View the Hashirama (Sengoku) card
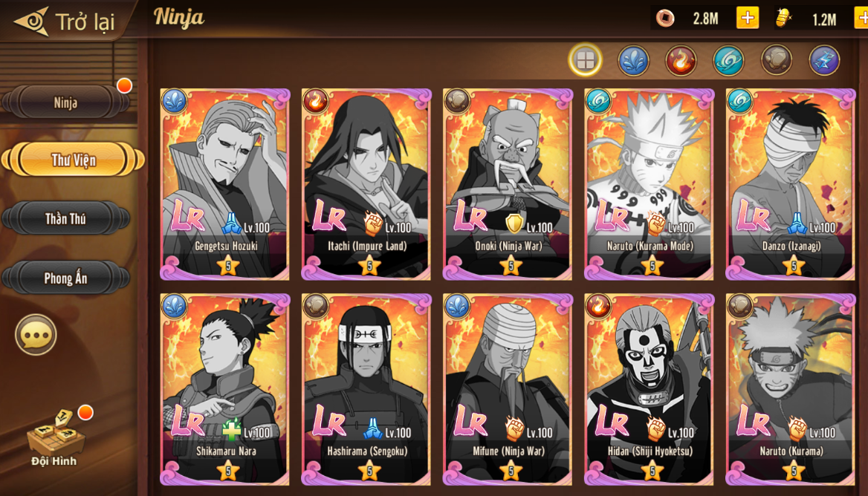This screenshot has width=868, height=496. (366, 389)
